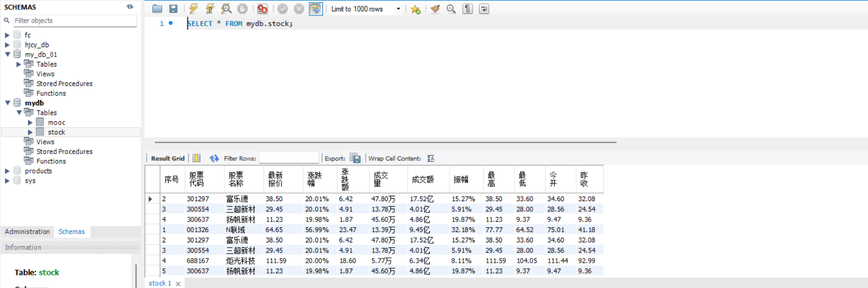868x288 pixels.
Task: Select the stock table in the tree
Action: click(x=56, y=132)
